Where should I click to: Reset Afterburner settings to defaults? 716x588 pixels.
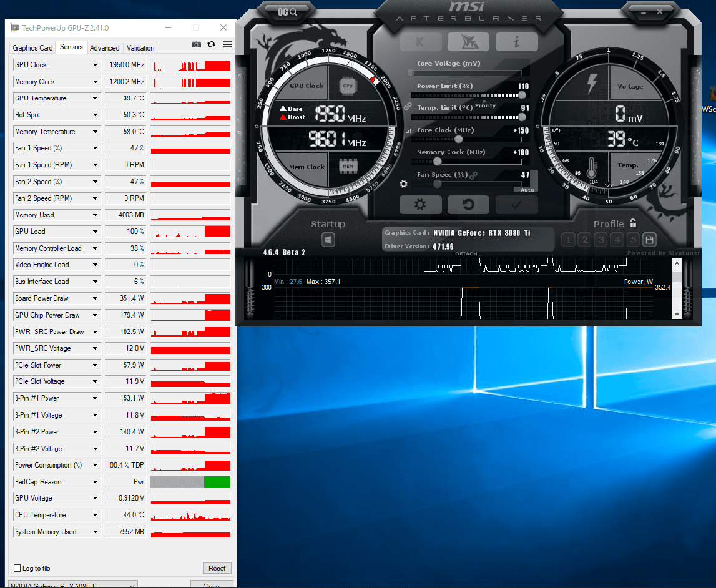click(x=469, y=205)
